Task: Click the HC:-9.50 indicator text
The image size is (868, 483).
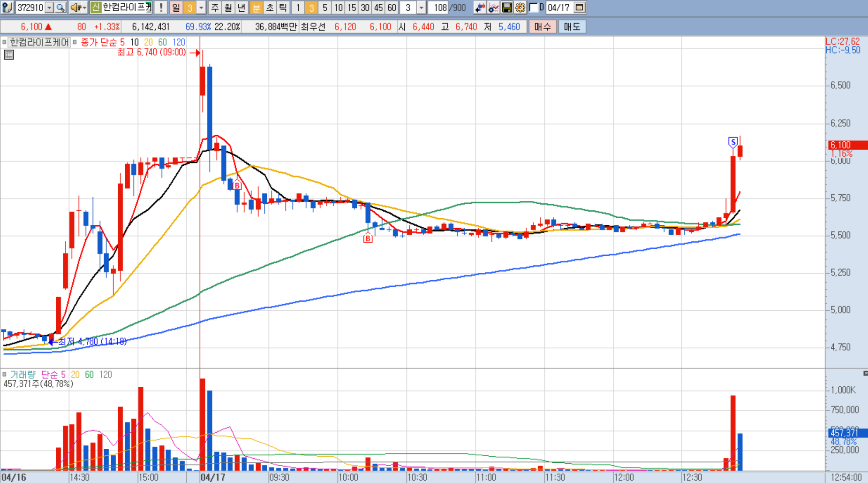Action: point(843,50)
